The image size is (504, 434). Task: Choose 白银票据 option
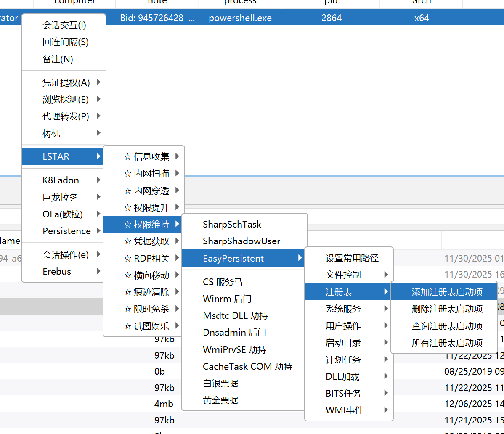(243, 384)
